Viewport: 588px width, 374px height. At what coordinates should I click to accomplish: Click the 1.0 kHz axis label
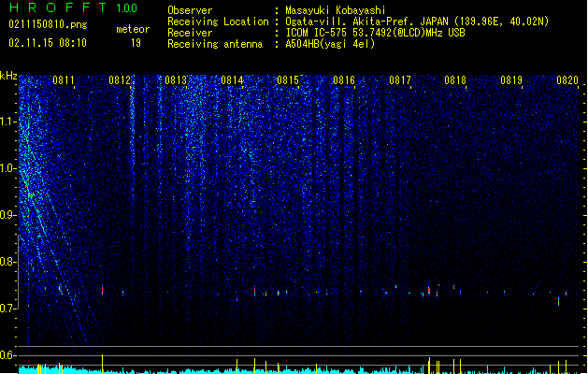pos(8,168)
